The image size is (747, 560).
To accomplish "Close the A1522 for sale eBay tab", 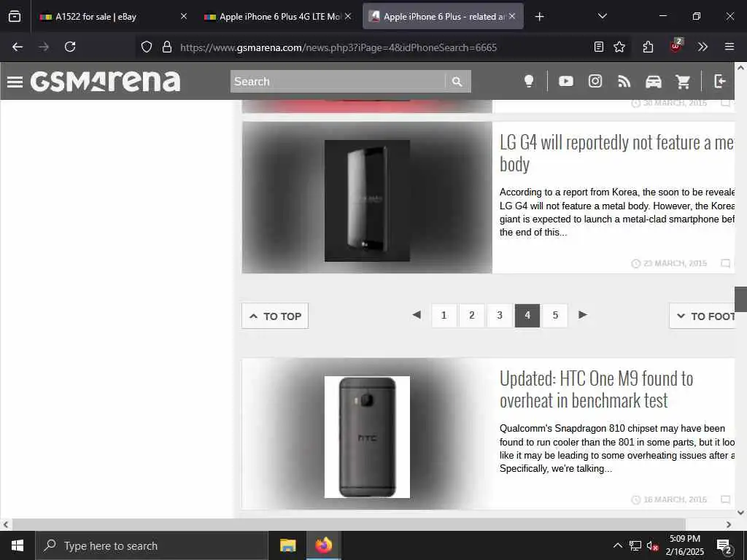I will coord(184,16).
